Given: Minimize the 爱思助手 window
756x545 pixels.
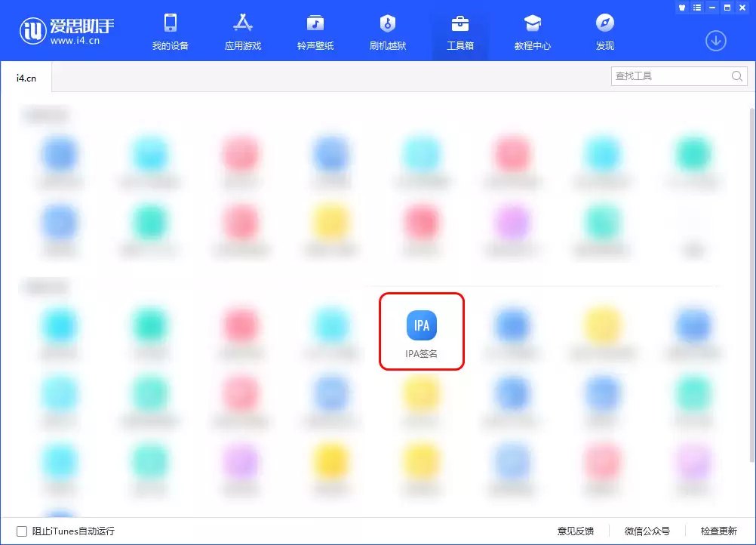Looking at the screenshot, I should pos(712,8).
